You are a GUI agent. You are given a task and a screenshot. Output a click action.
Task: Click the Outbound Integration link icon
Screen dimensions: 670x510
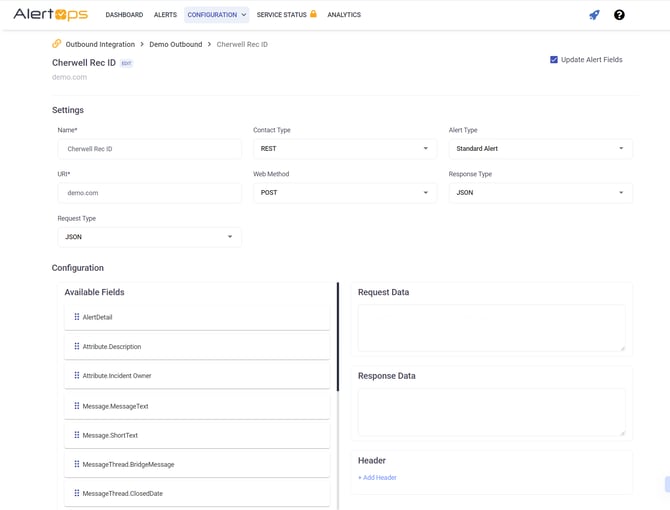coord(57,44)
